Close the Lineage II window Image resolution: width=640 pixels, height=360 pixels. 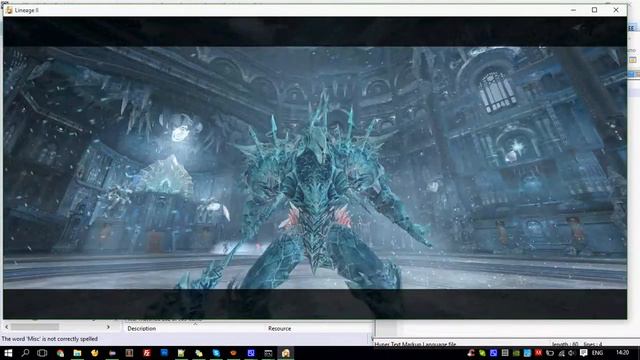point(616,10)
